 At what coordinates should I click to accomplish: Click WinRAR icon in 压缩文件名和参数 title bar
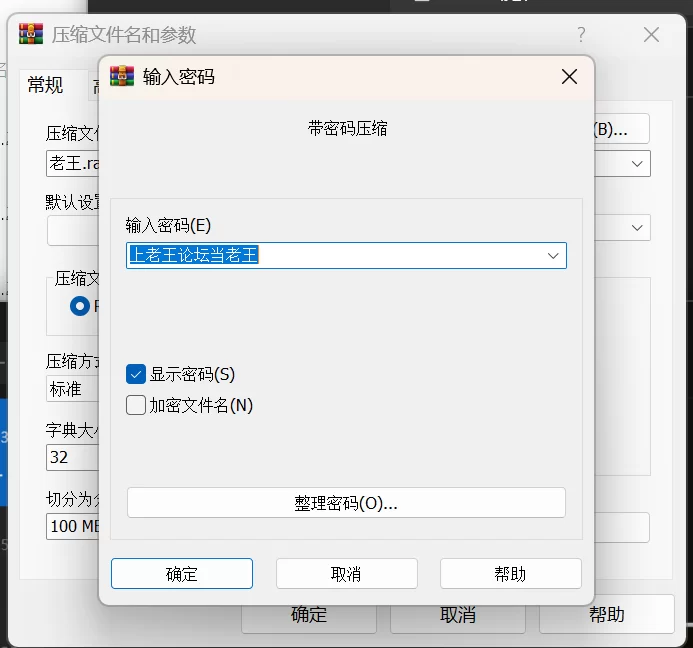pyautogui.click(x=31, y=35)
